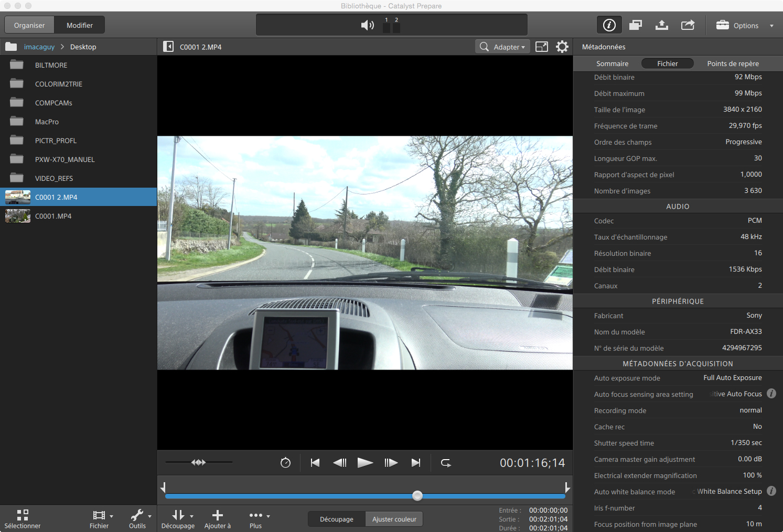Click the 'FDR-AX33' model name value
783x532 pixels.
coord(746,331)
